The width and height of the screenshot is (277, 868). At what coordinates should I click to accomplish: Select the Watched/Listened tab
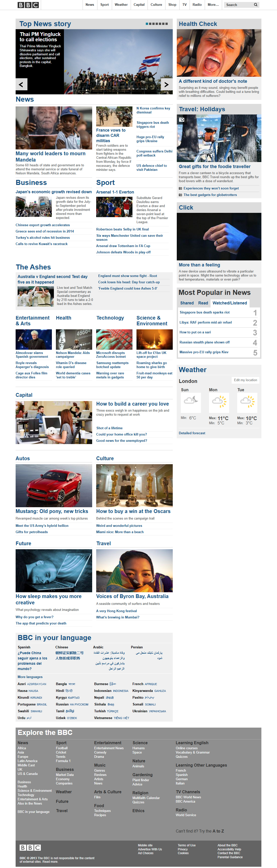(x=230, y=303)
